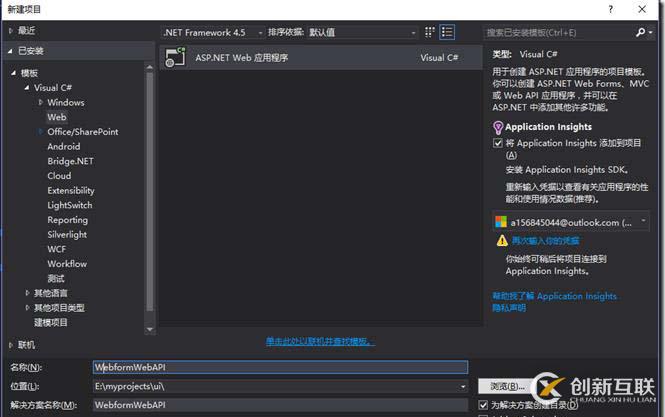The image size is (665, 417).
Task: Click the solution name input field
Action: (x=280, y=405)
